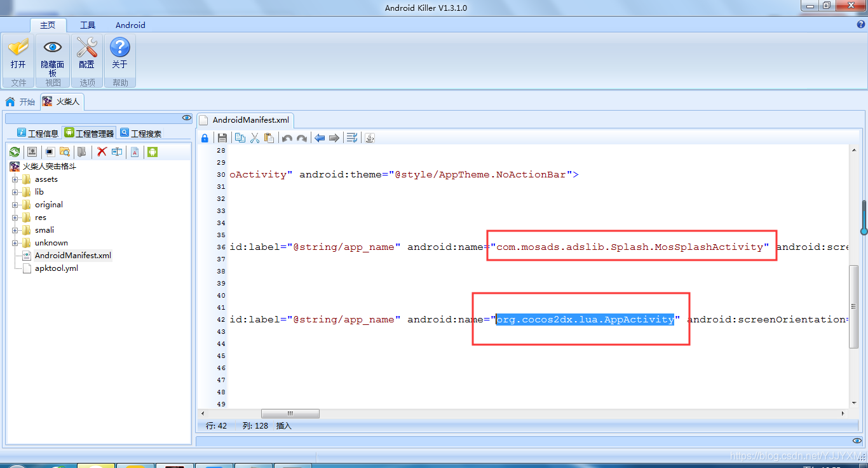Click the document with red A icon

click(x=135, y=152)
